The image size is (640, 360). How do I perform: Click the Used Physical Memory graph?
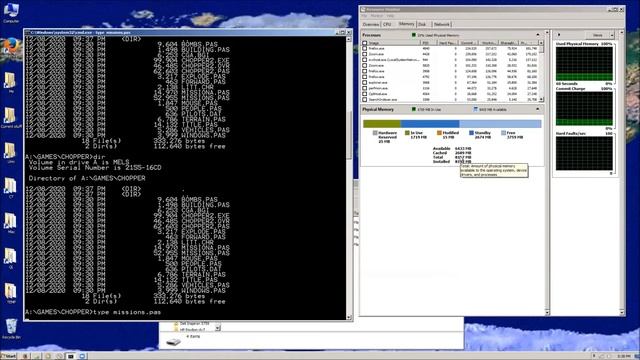click(584, 63)
